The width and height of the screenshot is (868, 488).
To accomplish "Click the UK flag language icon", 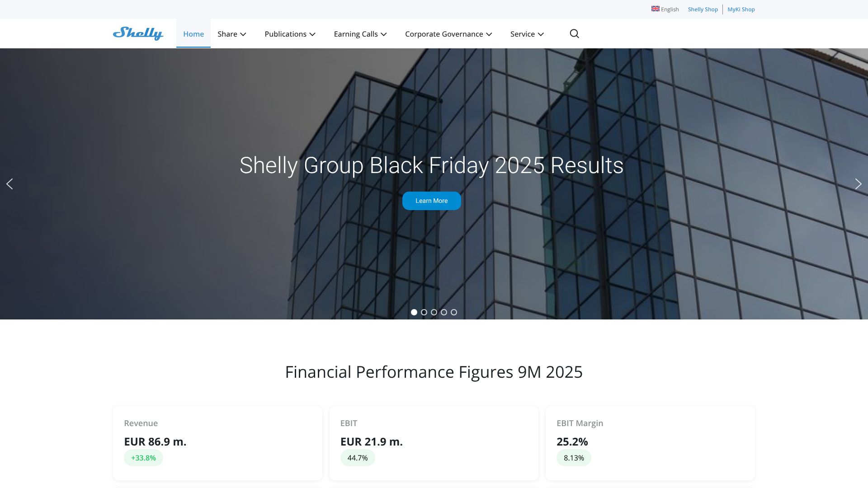I will [655, 9].
